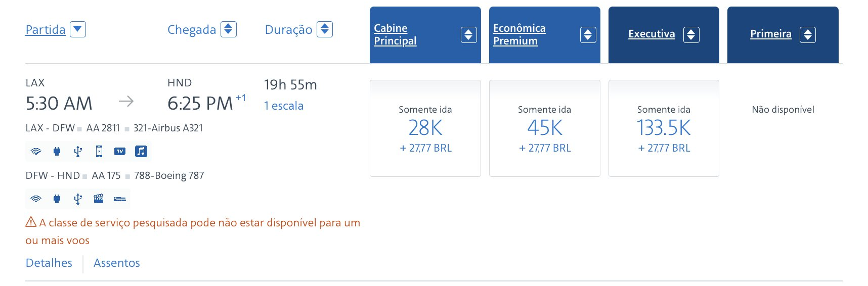
Task: Click the movie clapperboard icon for AA 175
Action: click(x=99, y=199)
